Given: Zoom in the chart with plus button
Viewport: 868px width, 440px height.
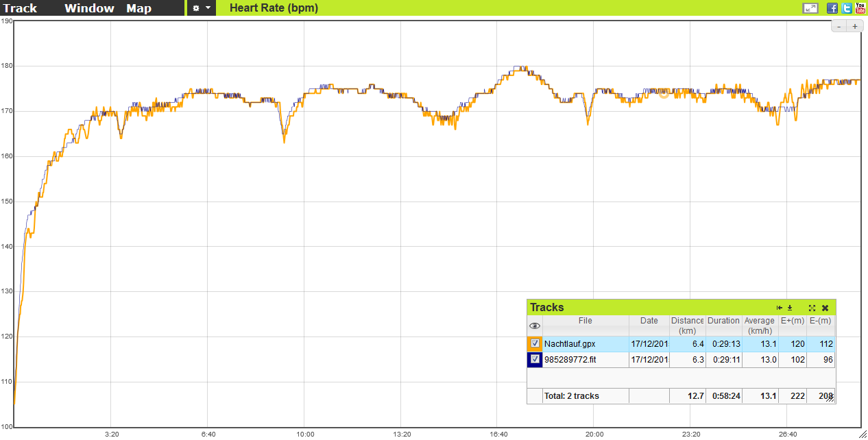Looking at the screenshot, I should [x=854, y=27].
